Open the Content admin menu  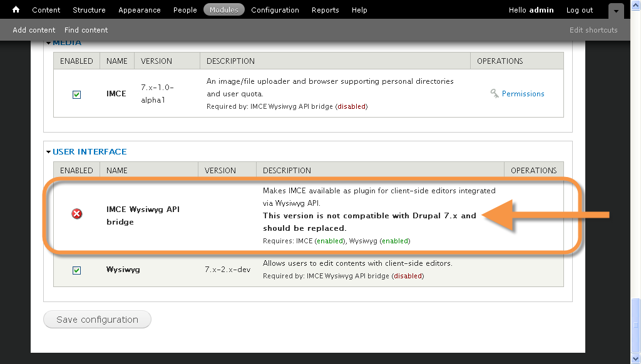[46, 10]
